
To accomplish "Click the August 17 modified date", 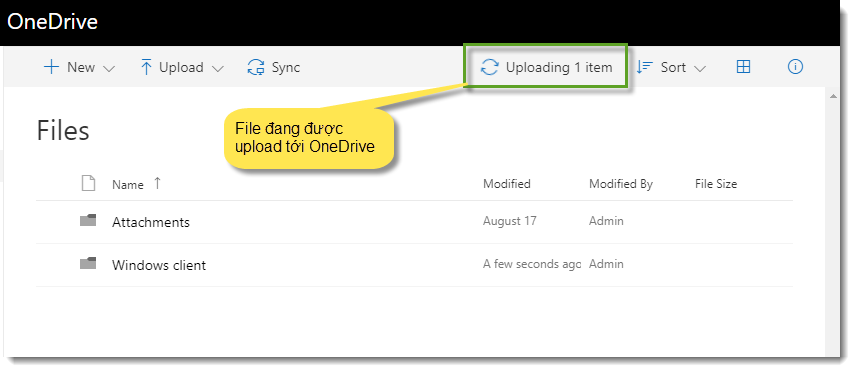I will (509, 221).
